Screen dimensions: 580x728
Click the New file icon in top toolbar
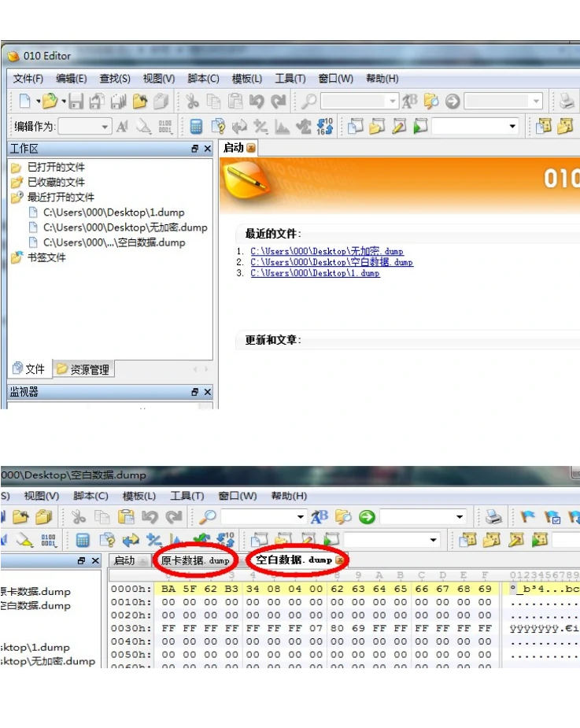tap(24, 101)
